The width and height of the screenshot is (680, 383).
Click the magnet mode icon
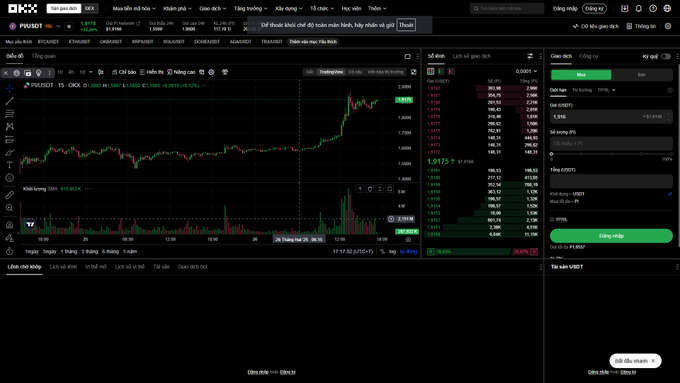(10, 225)
